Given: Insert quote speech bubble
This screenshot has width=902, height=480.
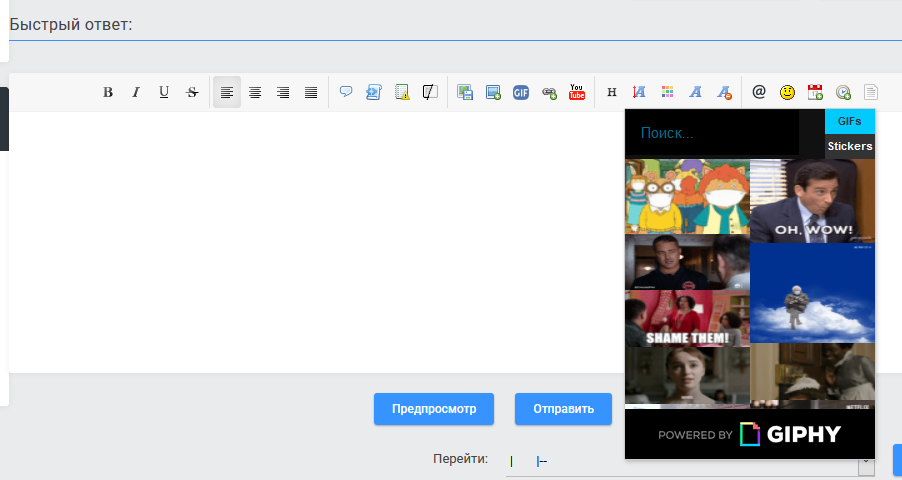Looking at the screenshot, I should [346, 92].
